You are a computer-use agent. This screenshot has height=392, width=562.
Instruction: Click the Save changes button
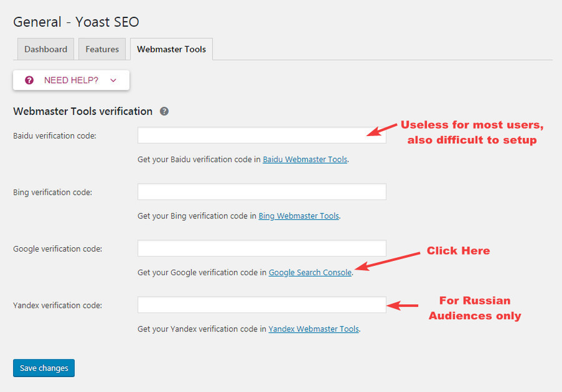pyautogui.click(x=43, y=368)
